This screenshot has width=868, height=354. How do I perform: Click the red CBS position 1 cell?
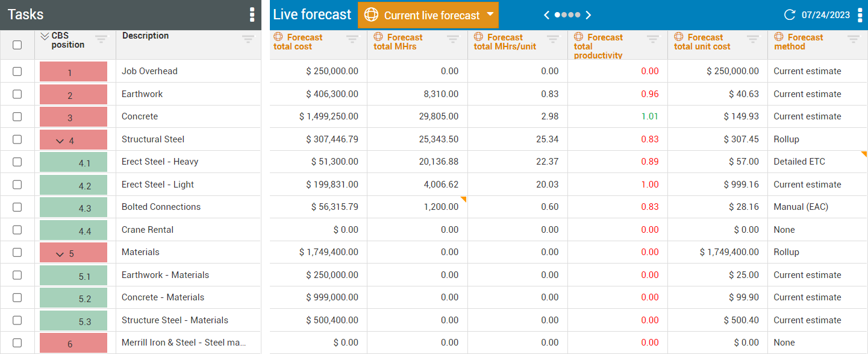pyautogui.click(x=73, y=72)
